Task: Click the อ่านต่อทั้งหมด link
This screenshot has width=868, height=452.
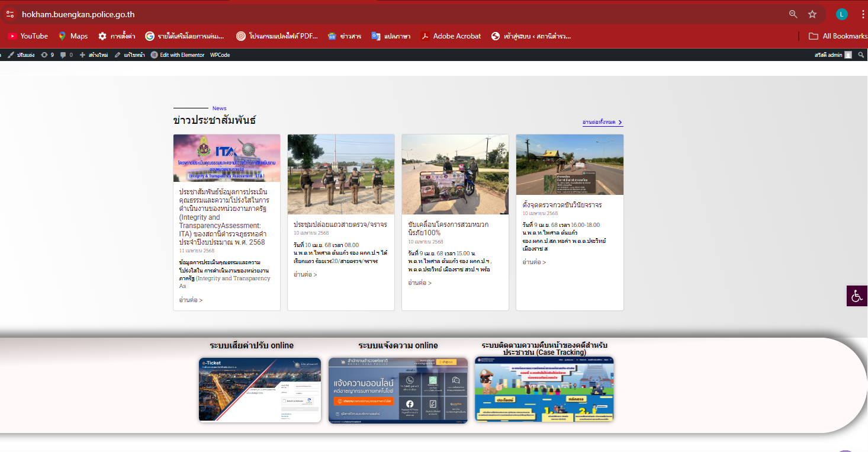Action: pos(602,122)
